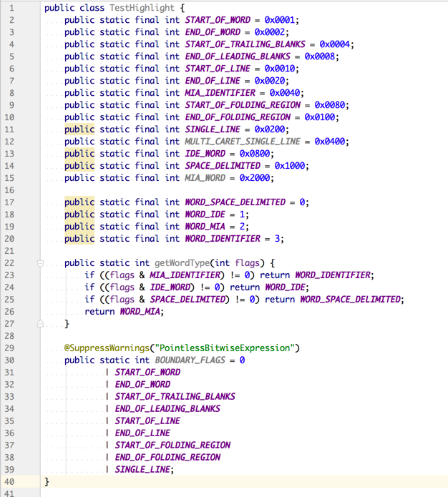Click the value 0x0010
The image size is (448, 497).
[280, 69]
